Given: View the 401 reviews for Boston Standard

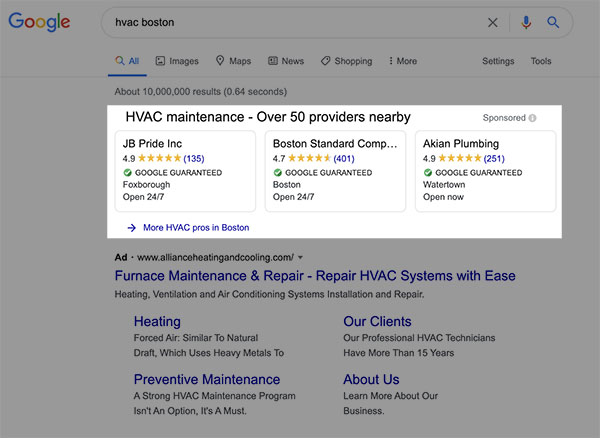Looking at the screenshot, I should [344, 158].
